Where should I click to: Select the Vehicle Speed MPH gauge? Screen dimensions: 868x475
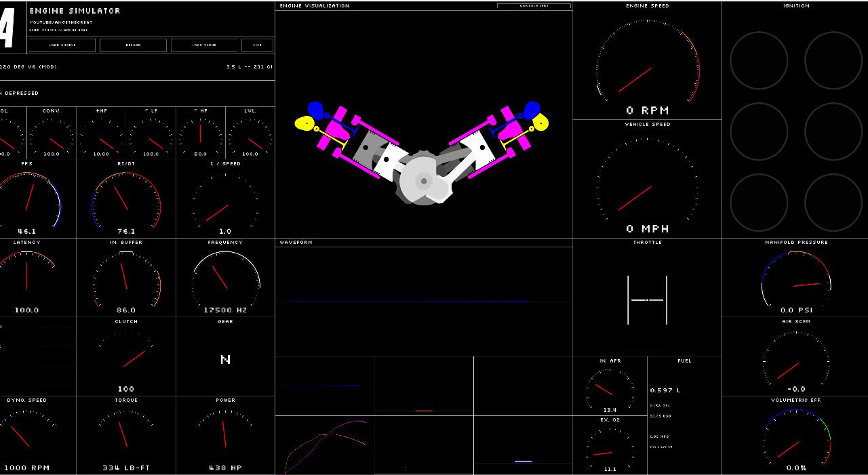point(647,184)
